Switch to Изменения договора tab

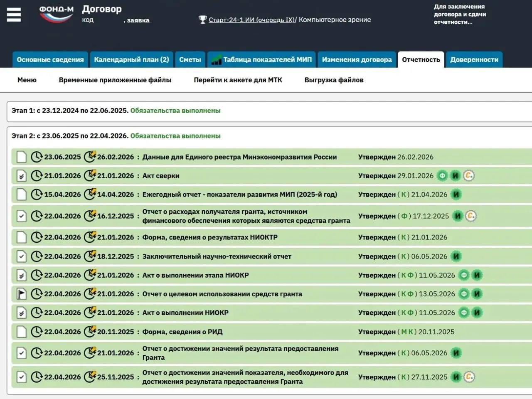(x=357, y=60)
